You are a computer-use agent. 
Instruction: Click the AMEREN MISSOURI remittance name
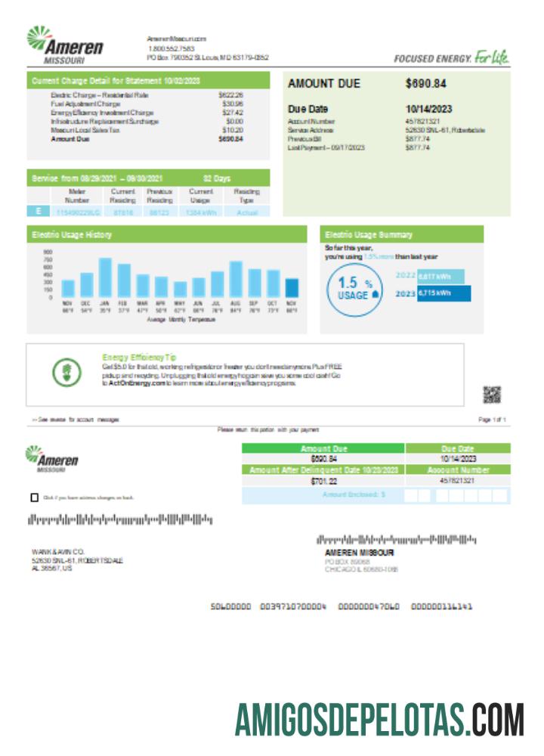point(359,553)
